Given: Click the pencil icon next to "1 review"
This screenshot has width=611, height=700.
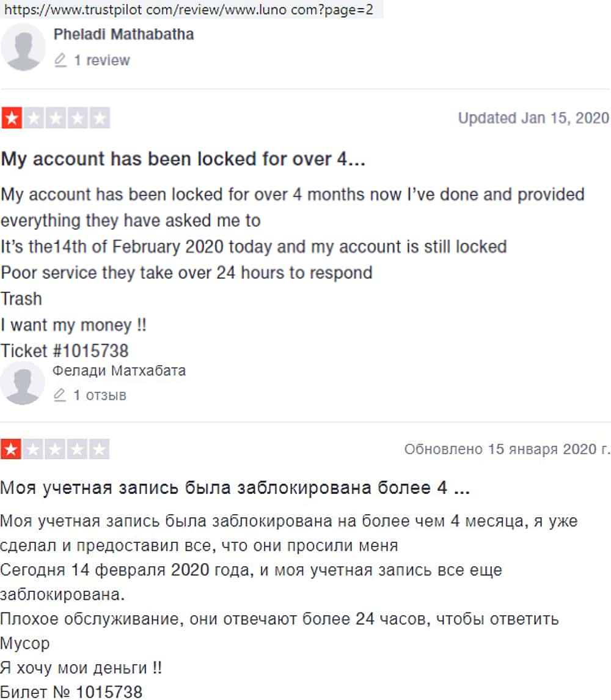Looking at the screenshot, I should [x=60, y=61].
